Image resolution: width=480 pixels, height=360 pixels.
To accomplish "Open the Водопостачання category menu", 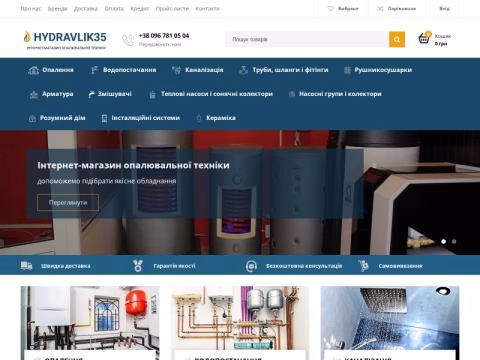I will (x=129, y=70).
